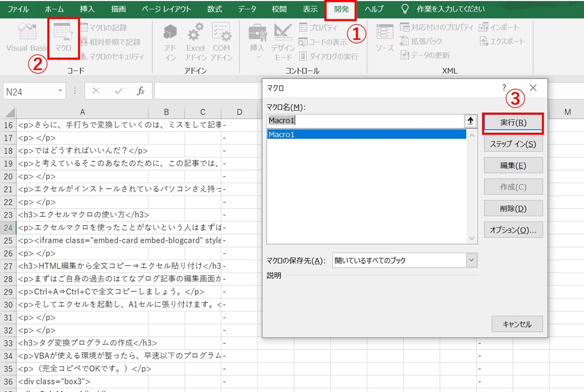Open マクロのセキュリティ settings
The height and width of the screenshot is (392, 584).
(x=112, y=56)
